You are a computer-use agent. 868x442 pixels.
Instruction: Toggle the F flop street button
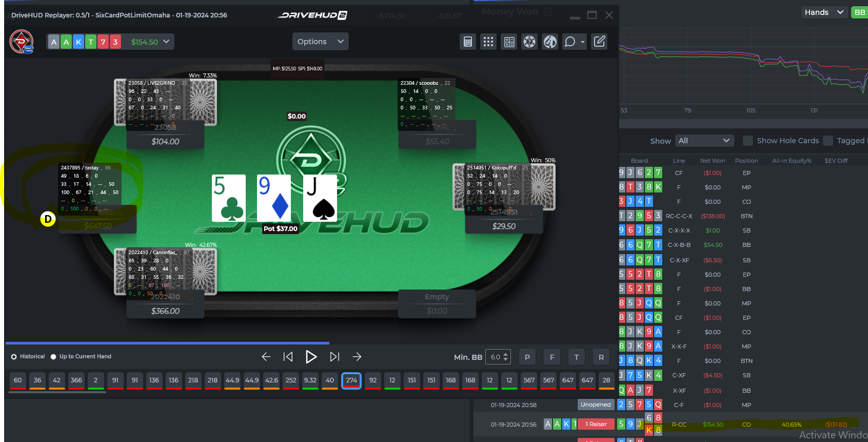click(x=552, y=357)
